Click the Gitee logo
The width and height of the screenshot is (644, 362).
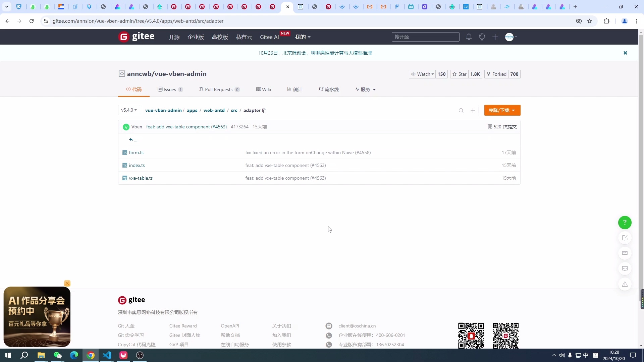136,37
